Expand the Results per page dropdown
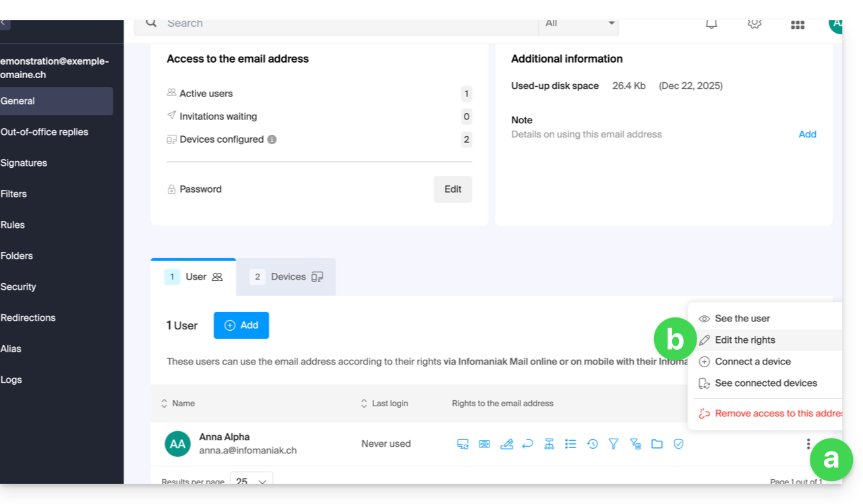The height and width of the screenshot is (504, 863). tap(251, 481)
